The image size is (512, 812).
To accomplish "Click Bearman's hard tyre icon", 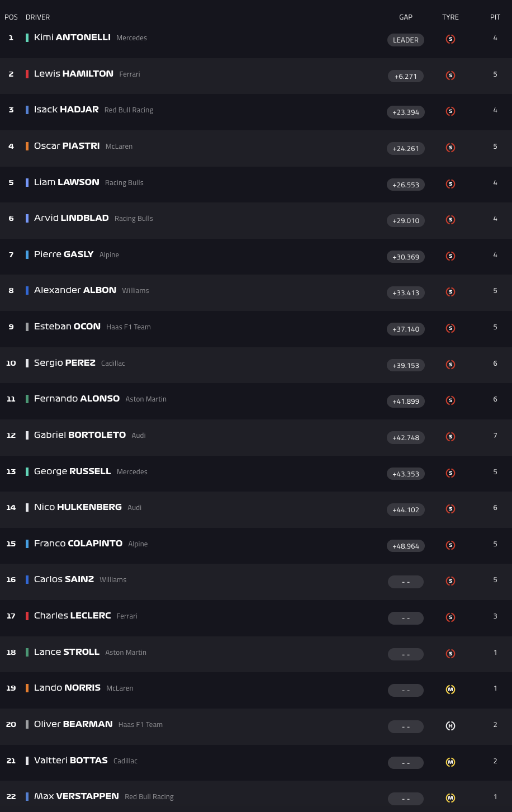I will (451, 726).
